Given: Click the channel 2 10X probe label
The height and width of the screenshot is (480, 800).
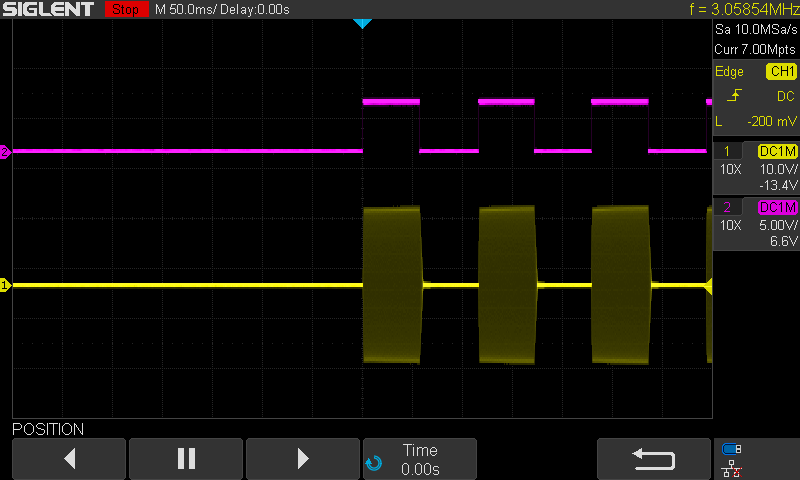Looking at the screenshot, I should [731, 225].
